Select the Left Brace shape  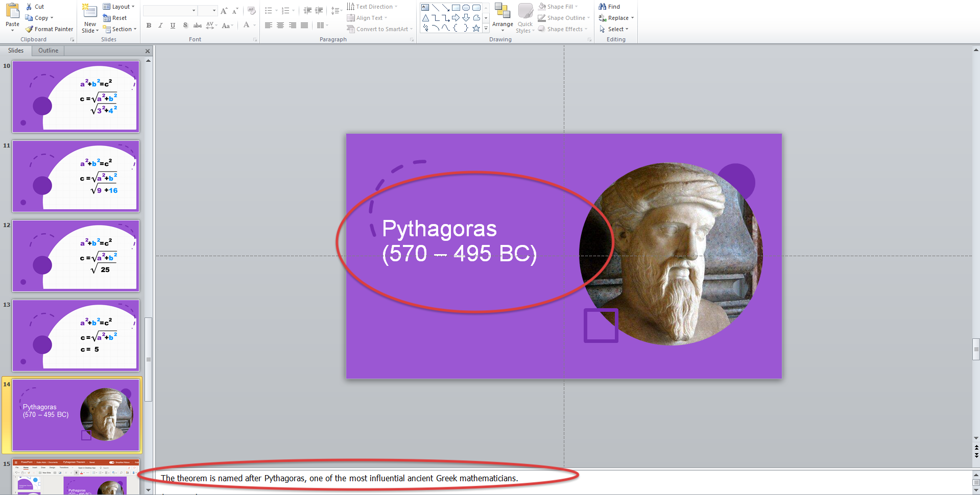point(456,28)
